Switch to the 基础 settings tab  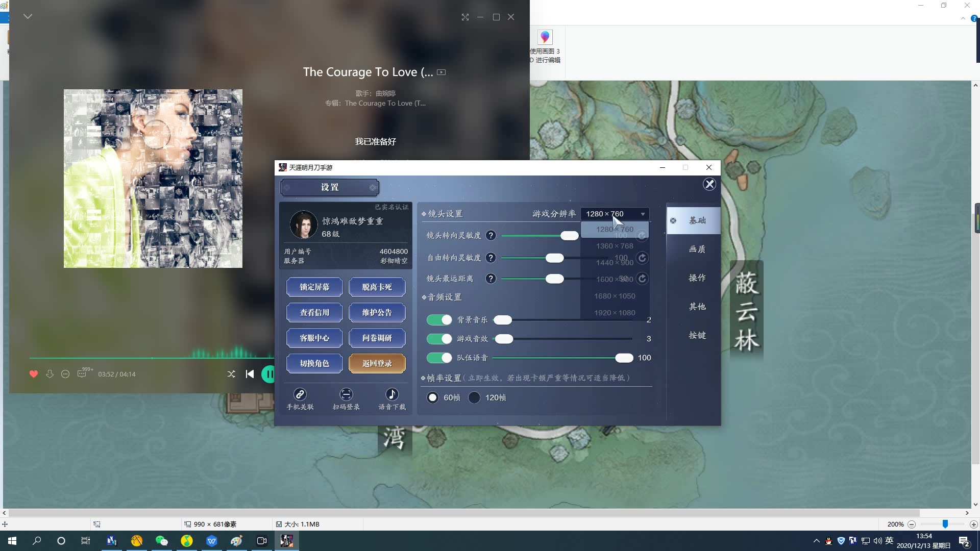(694, 220)
